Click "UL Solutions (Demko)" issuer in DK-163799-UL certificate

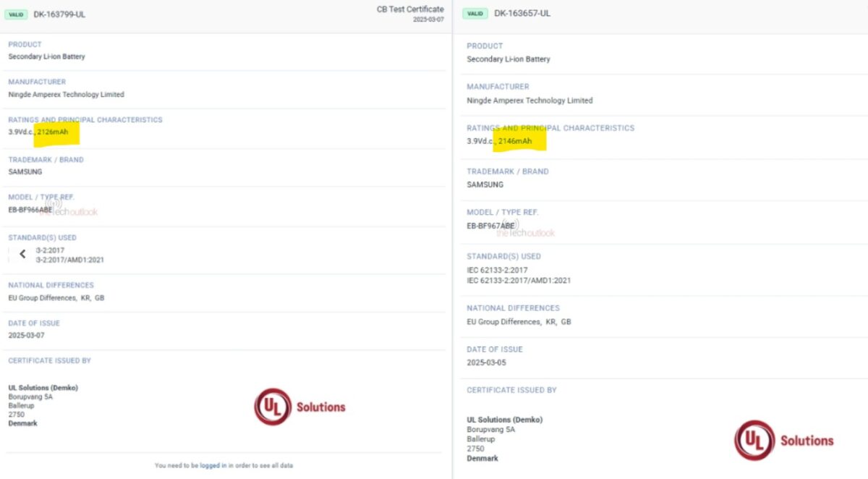43,388
